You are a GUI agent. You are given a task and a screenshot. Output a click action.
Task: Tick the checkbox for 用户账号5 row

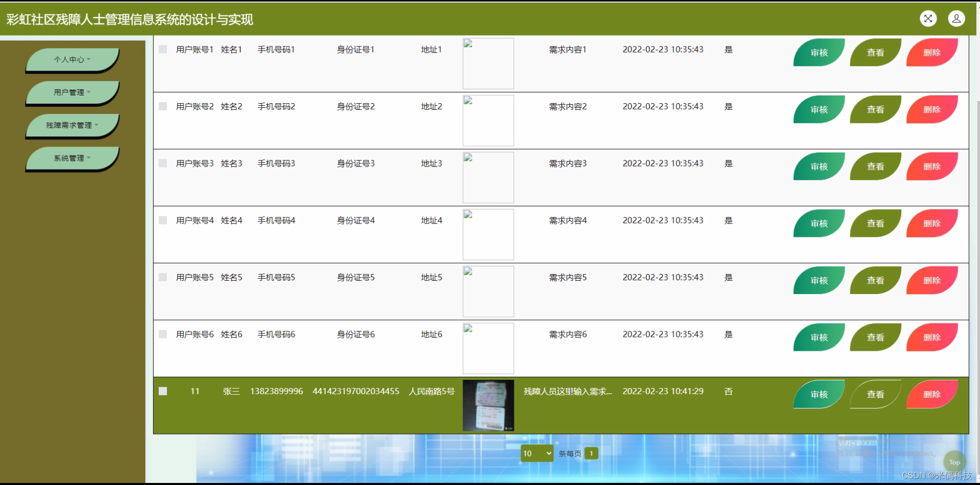[163, 277]
